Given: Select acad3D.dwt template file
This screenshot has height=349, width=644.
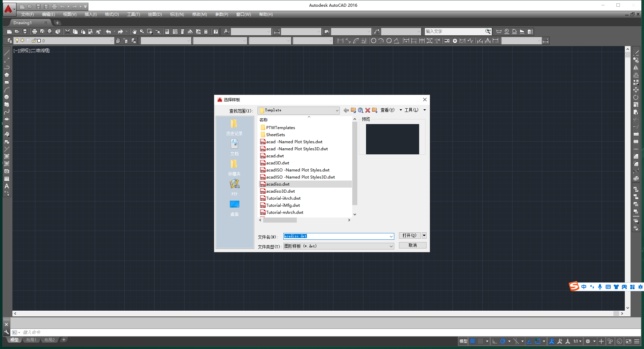Looking at the screenshot, I should point(277,163).
